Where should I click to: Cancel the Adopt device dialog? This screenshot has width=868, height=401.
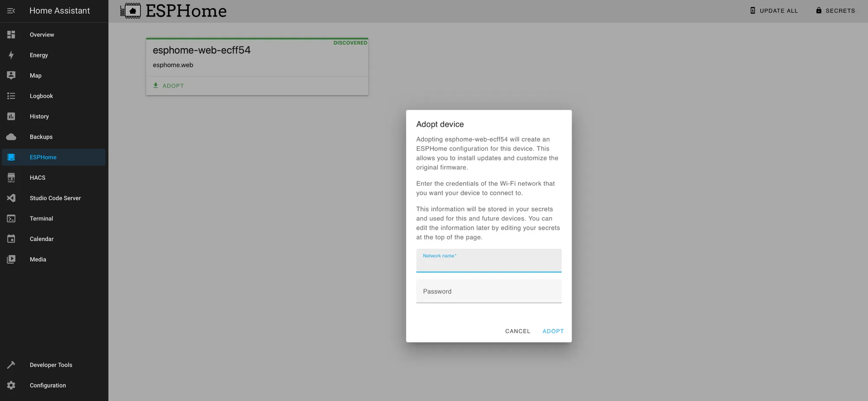(x=518, y=331)
